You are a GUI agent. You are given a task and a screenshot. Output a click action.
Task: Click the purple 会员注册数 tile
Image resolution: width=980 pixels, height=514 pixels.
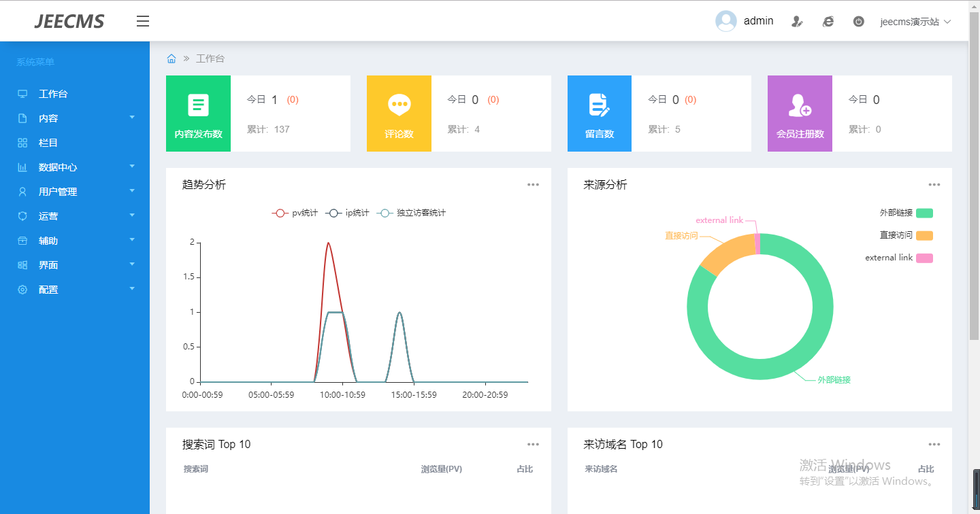click(800, 114)
